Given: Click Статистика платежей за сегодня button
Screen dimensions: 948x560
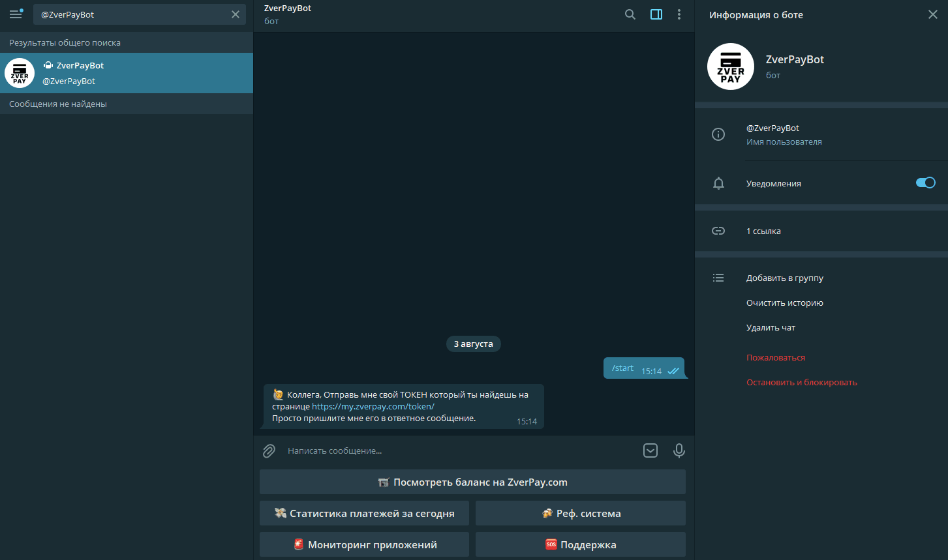Looking at the screenshot, I should [x=364, y=513].
